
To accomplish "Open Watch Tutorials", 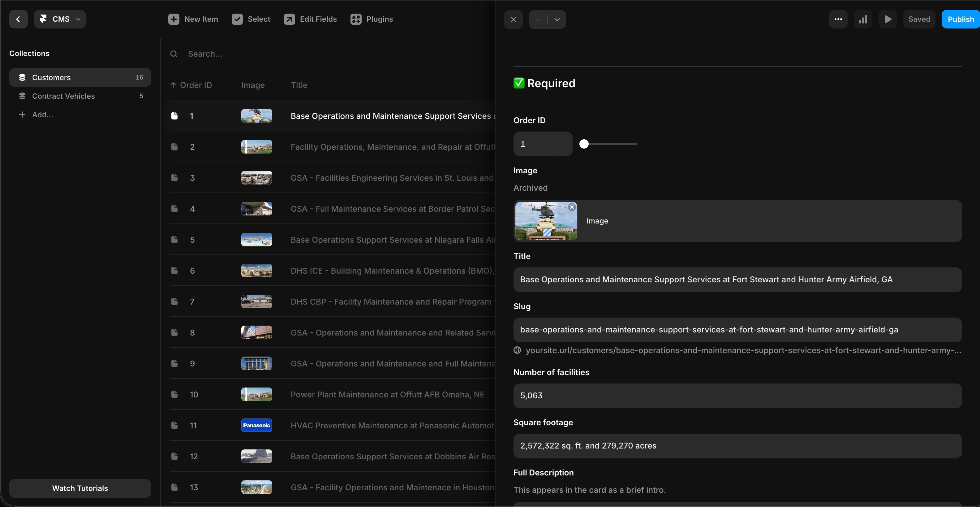I will (x=80, y=488).
